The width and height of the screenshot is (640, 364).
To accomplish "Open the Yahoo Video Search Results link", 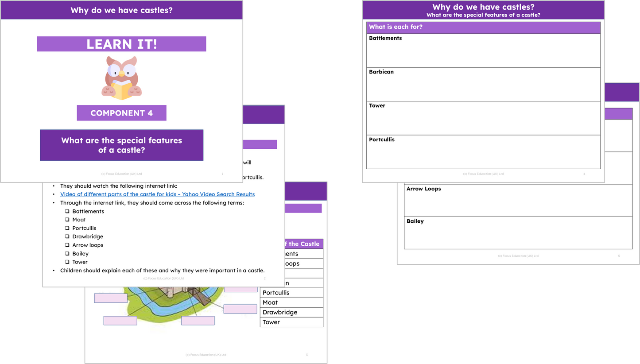I will click(157, 194).
